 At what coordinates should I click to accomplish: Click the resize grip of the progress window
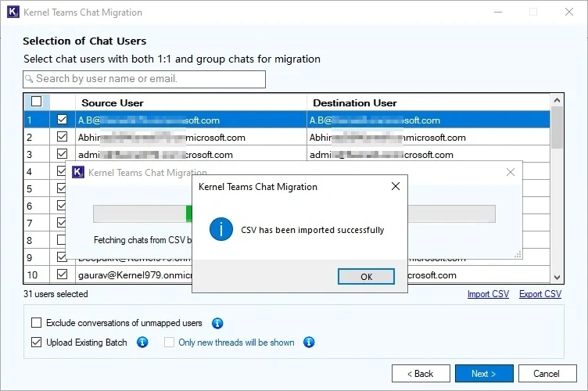pos(518,255)
